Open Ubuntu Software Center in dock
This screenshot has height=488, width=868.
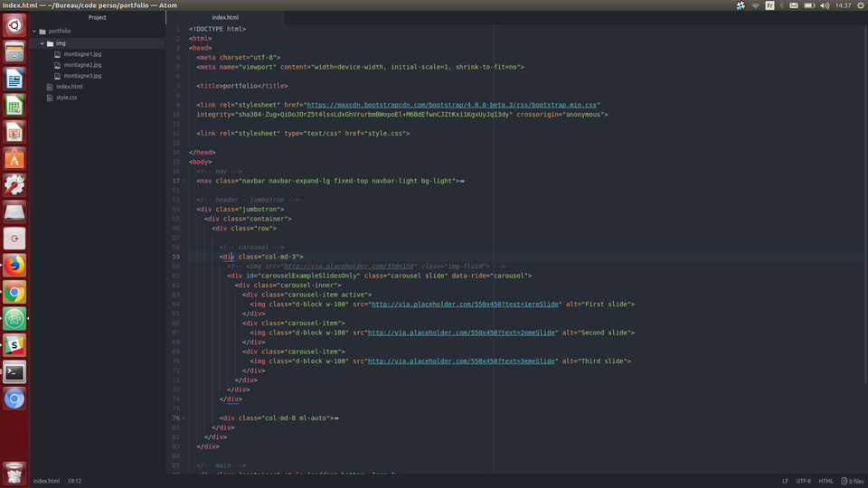(x=14, y=159)
